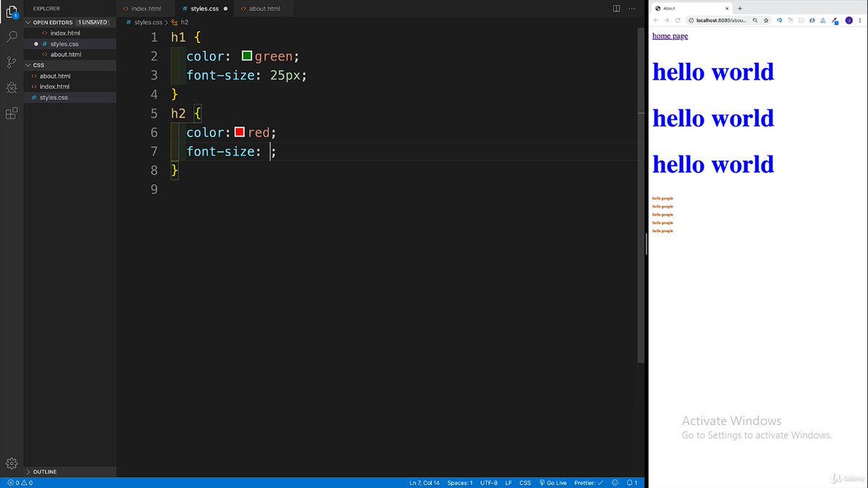This screenshot has height=488, width=868.
Task: Click the site information icon beside localhost
Action: [691, 20]
